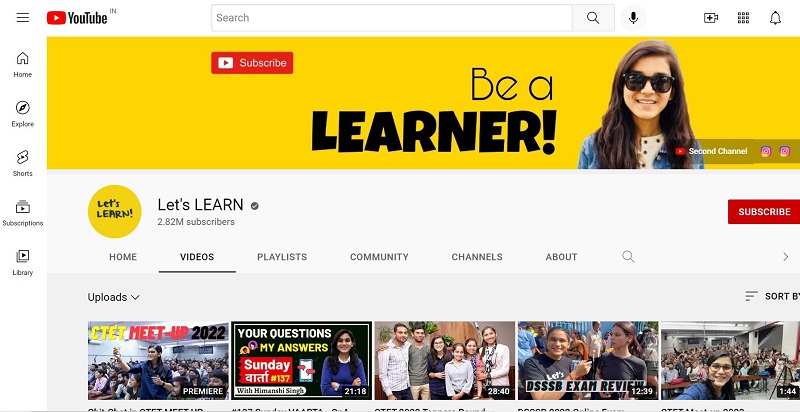Screen dimensions: 800x412
Task: Click the Subscribe button in banner
Action: tap(252, 63)
